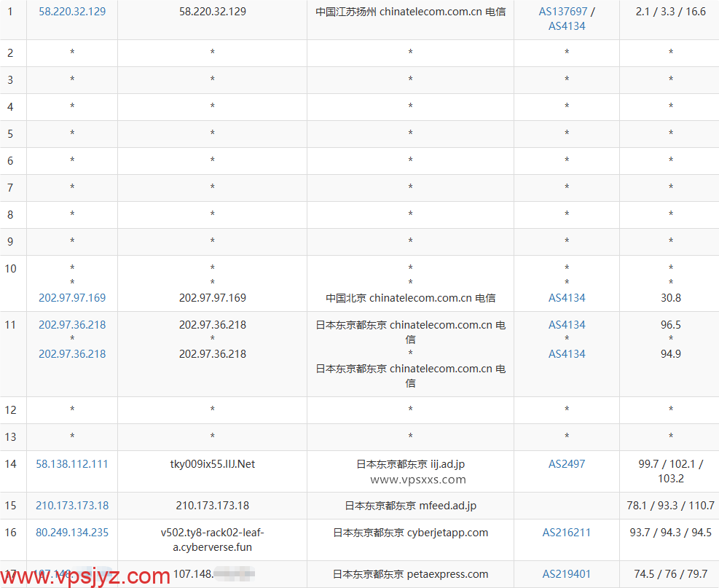Select plain text 202.97.97.169 in second column
Screen dimensions: 719x588
pos(212,298)
